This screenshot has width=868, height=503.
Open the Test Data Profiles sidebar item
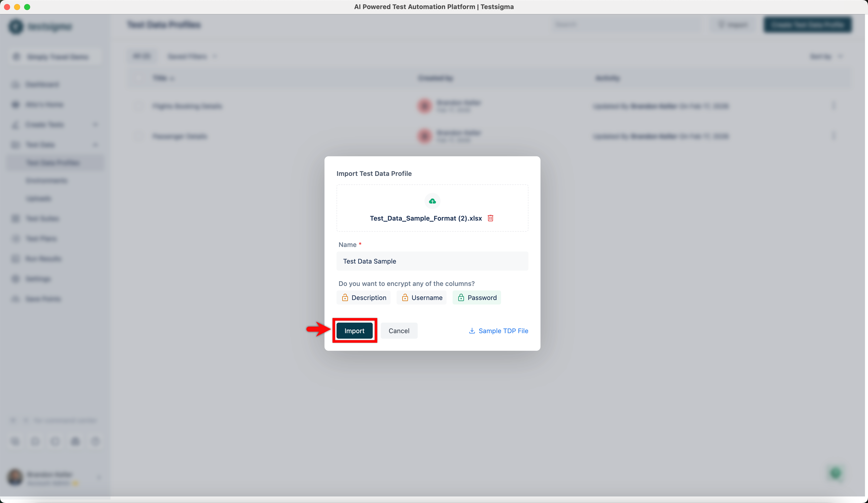[x=53, y=163]
